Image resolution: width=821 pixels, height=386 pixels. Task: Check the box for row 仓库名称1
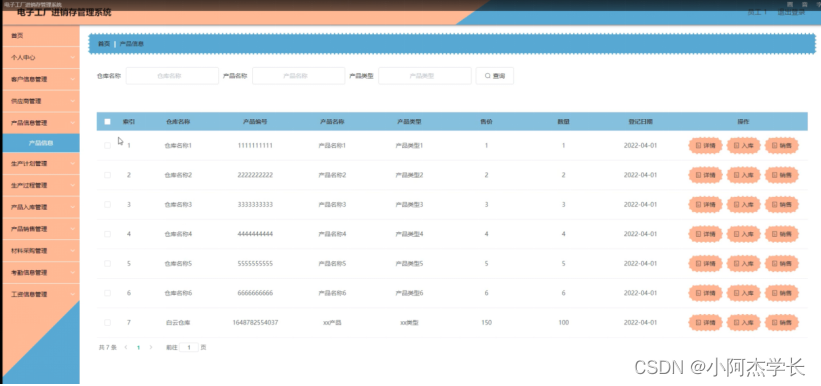pyautogui.click(x=107, y=146)
